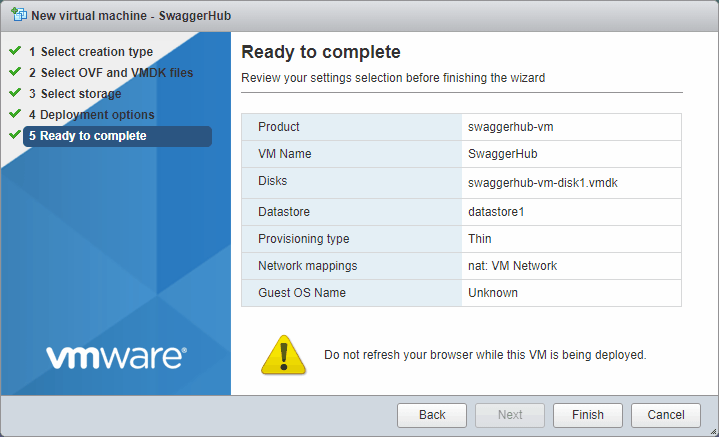Click the green checkmark beside Select creation type
The height and width of the screenshot is (437, 719).
tap(14, 51)
